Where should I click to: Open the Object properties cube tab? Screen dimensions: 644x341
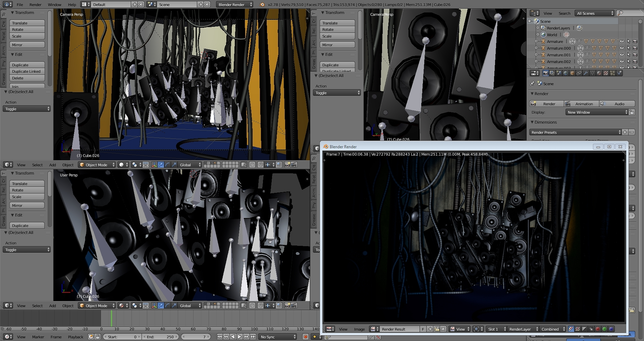click(572, 73)
